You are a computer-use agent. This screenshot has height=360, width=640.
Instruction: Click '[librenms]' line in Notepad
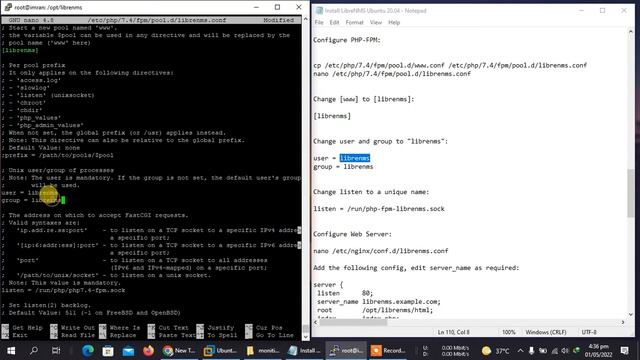332,116
